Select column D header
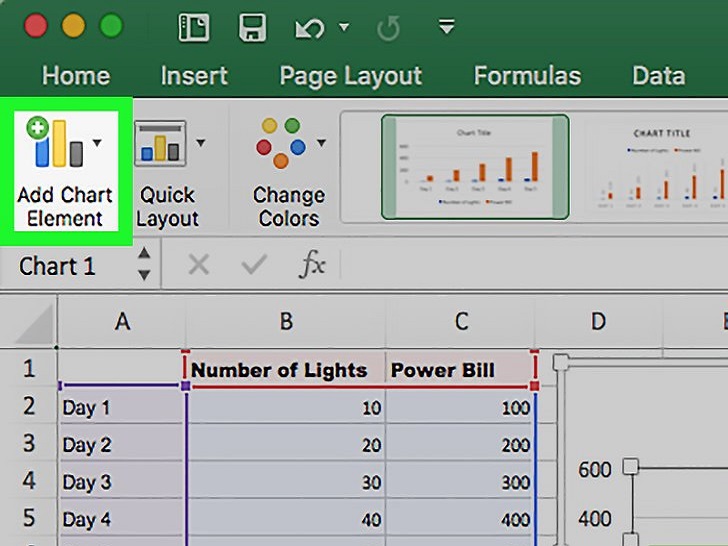Viewport: 728px width, 546px height. click(x=598, y=321)
